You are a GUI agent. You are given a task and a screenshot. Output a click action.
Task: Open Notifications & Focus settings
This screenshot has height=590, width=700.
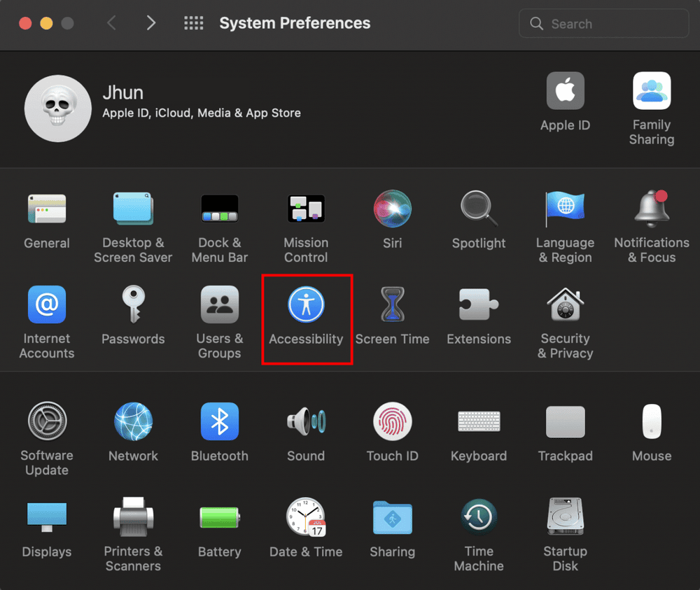point(651,209)
